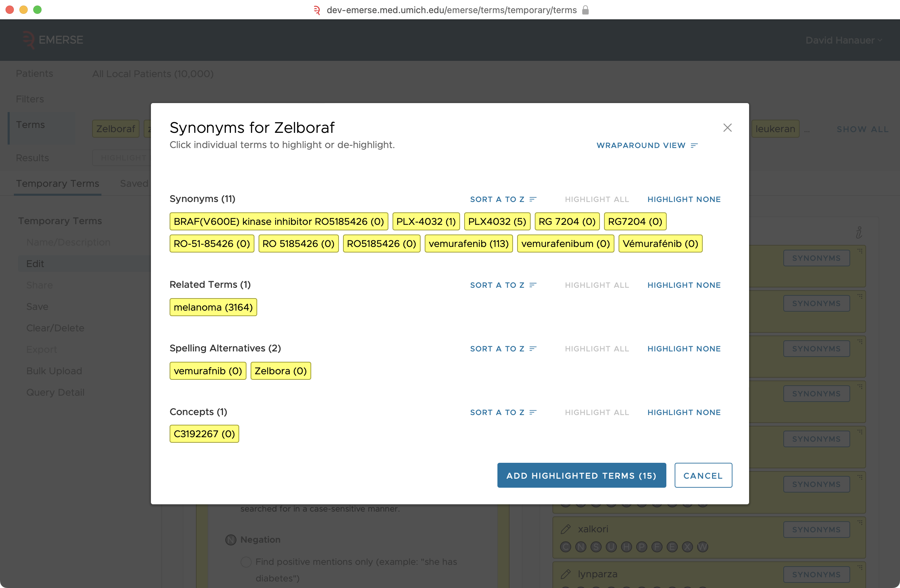Viewport: 900px width, 588px height.
Task: Toggle the RG 7204 (0) term
Action: point(567,221)
